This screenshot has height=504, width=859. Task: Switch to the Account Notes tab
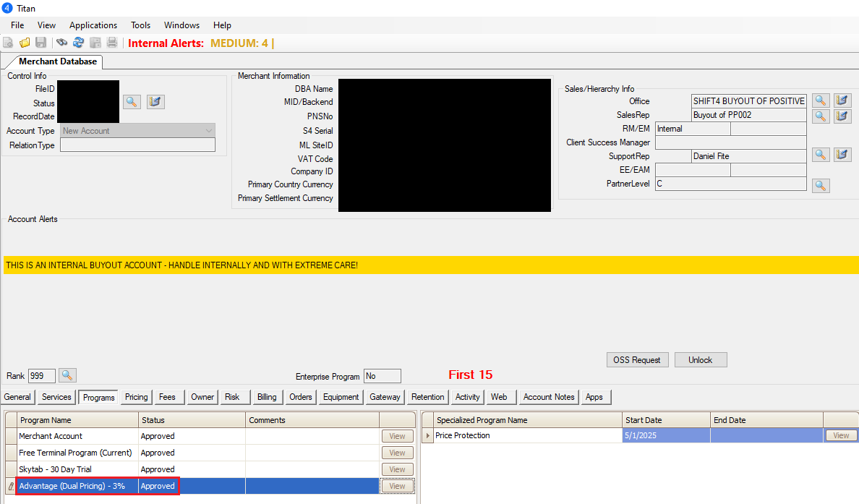549,397
